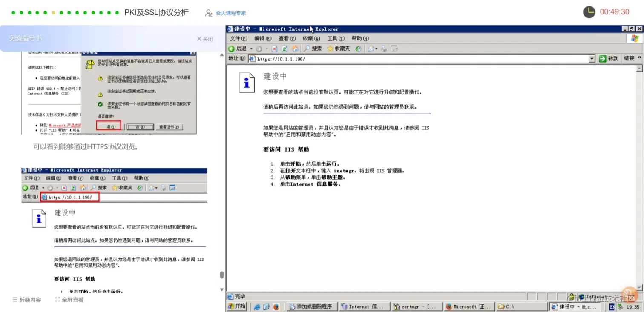Click the IE window scroll-up arrow
The image size is (644, 312).
coord(640,68)
